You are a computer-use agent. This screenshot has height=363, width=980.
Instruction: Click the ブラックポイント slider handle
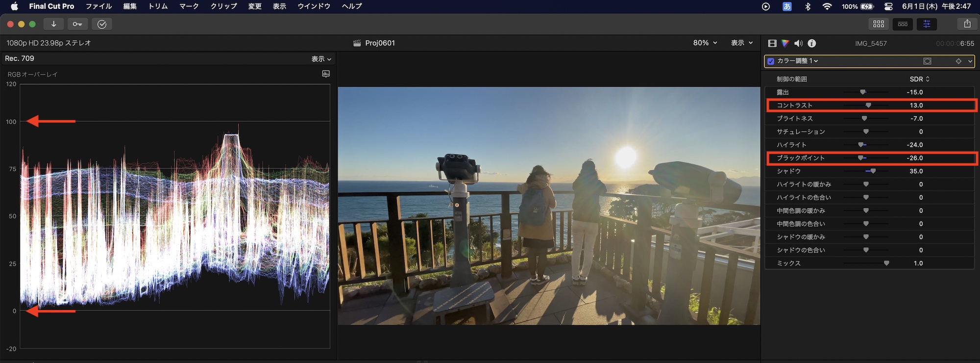click(860, 158)
